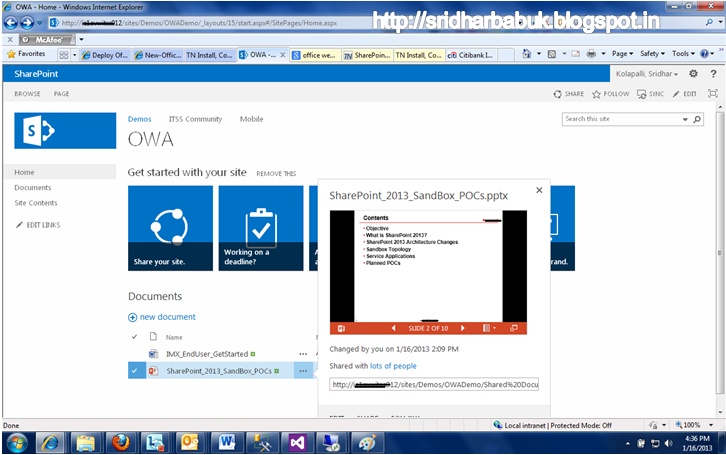The width and height of the screenshot is (726, 455).
Task: Open the Favorites star button
Action: (26, 54)
